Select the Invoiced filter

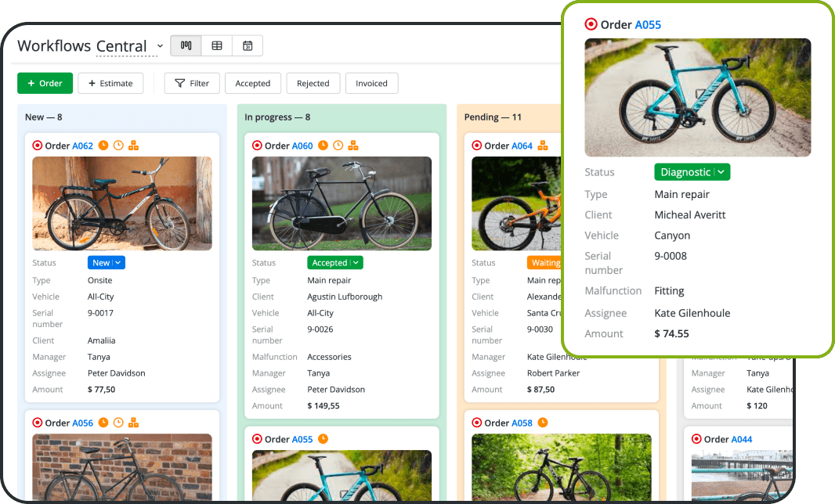(372, 83)
